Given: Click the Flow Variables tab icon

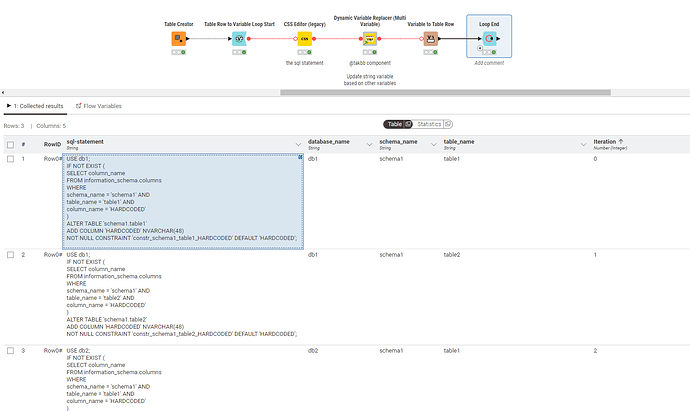Looking at the screenshot, I should click(77, 105).
